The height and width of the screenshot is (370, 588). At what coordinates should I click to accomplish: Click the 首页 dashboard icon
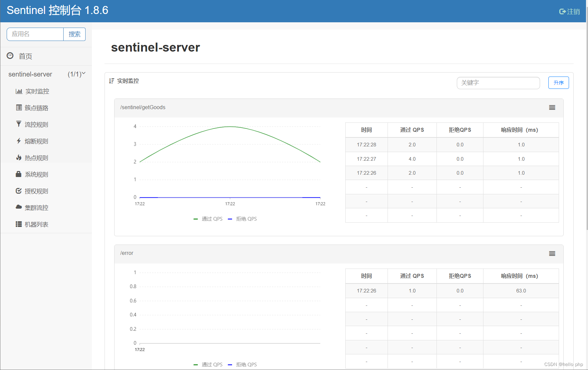pos(10,56)
